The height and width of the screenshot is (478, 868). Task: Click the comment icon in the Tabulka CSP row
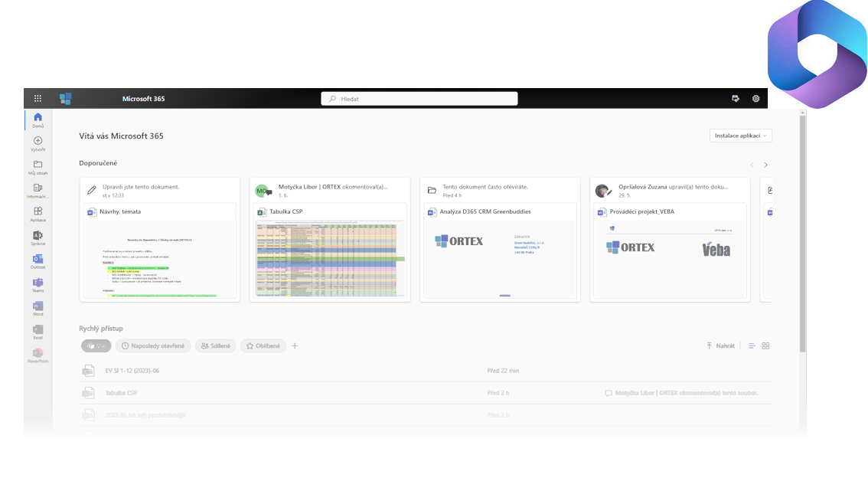pyautogui.click(x=609, y=393)
